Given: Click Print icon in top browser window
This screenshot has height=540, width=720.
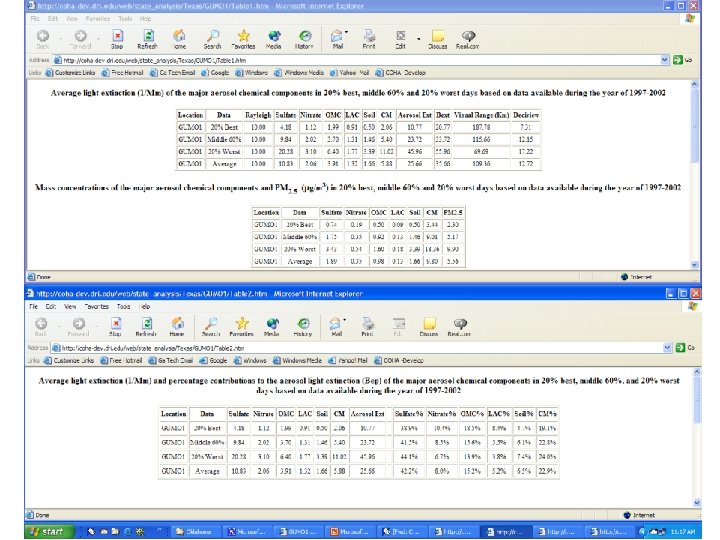Looking at the screenshot, I should pyautogui.click(x=369, y=39).
